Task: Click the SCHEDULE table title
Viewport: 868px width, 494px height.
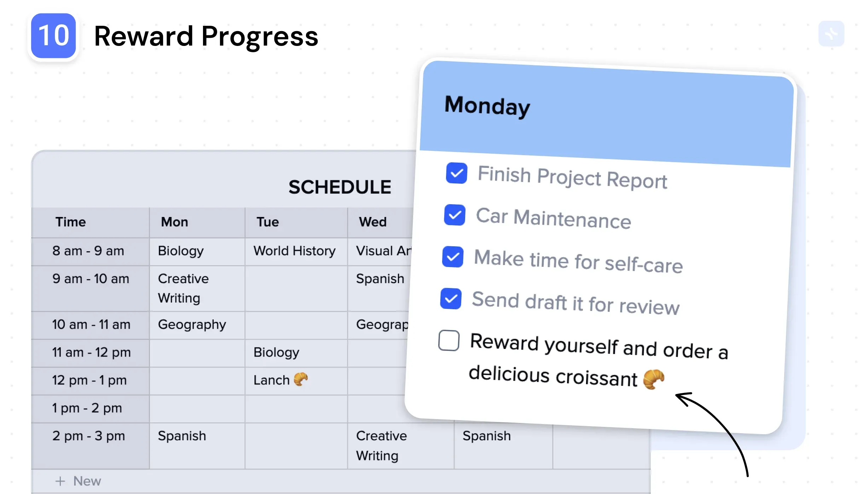Action: [x=340, y=187]
